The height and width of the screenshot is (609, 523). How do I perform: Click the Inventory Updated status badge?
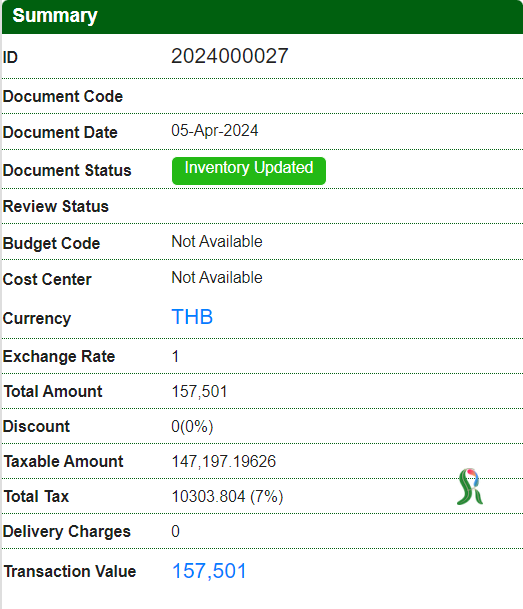tap(249, 171)
